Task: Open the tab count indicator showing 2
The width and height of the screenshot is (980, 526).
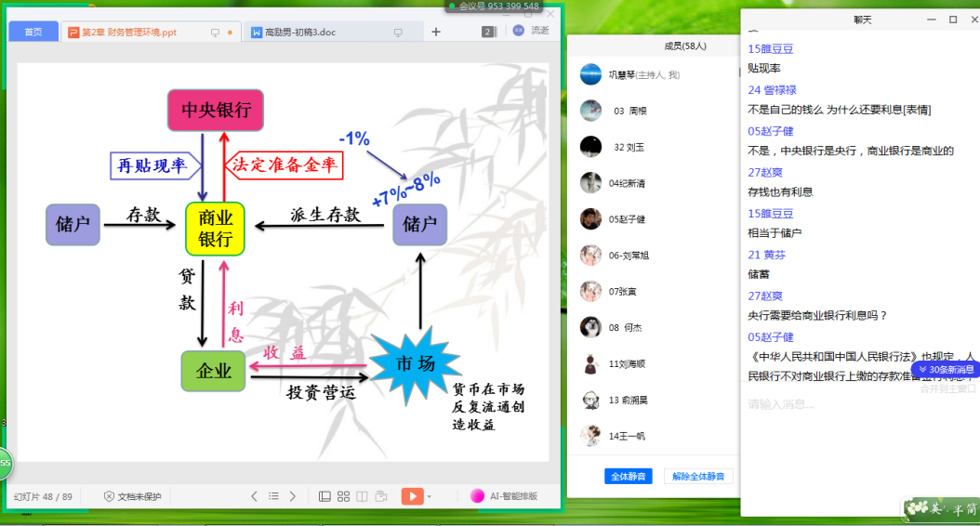Action: click(x=487, y=32)
